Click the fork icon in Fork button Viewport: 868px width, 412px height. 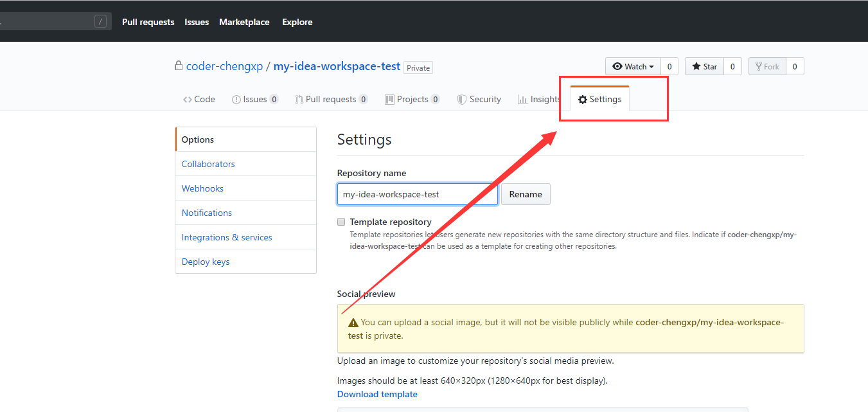(759, 66)
